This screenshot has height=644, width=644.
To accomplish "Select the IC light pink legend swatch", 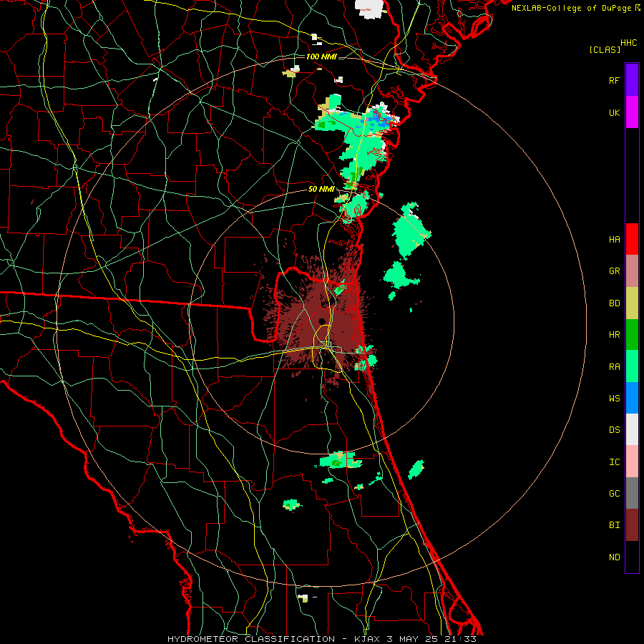I will (632, 462).
